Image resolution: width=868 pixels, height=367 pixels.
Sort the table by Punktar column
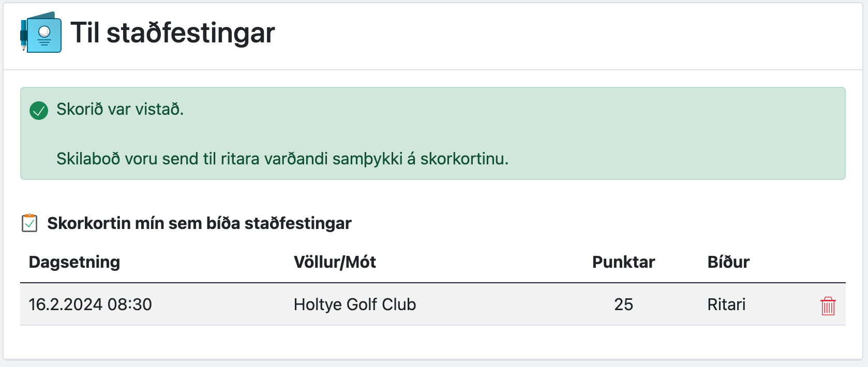[623, 262]
